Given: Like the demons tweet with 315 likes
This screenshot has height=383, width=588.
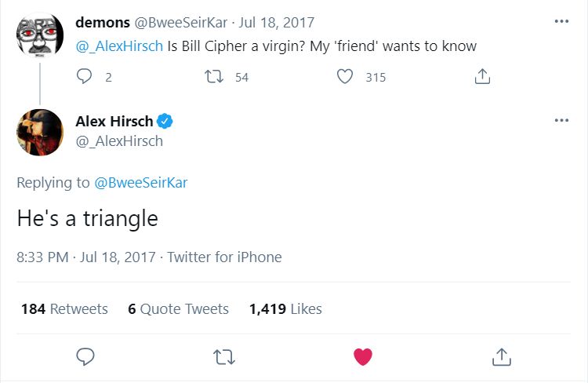Looking at the screenshot, I should pos(345,77).
